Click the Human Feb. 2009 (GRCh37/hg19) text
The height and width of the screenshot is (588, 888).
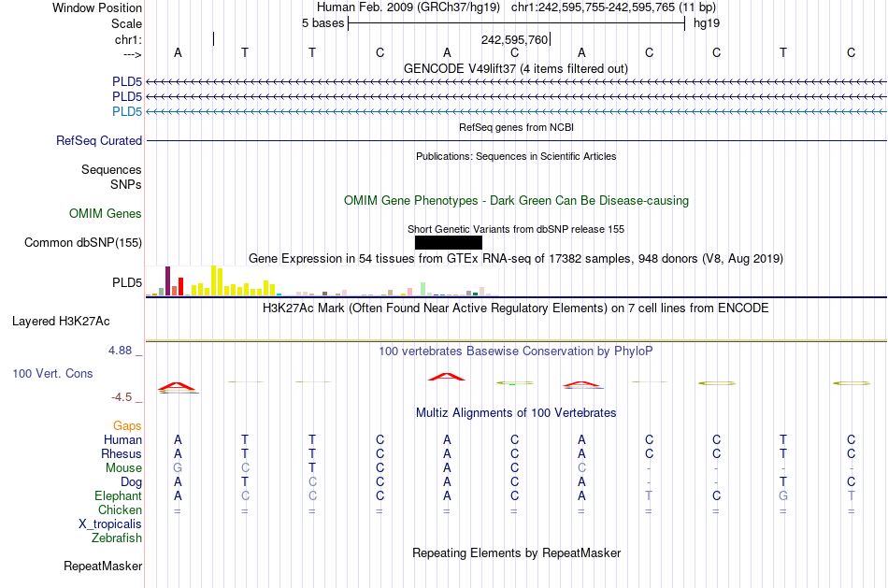point(408,7)
